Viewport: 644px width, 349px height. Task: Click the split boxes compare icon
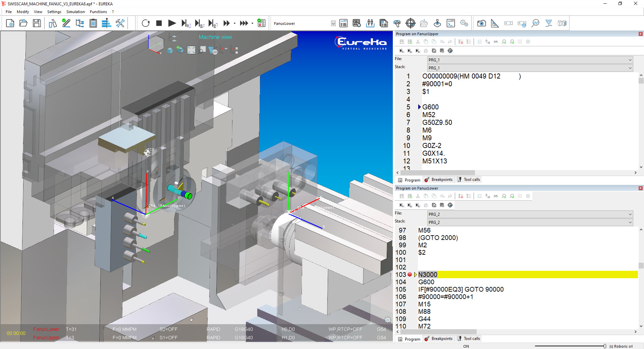pyautogui.click(x=562, y=23)
